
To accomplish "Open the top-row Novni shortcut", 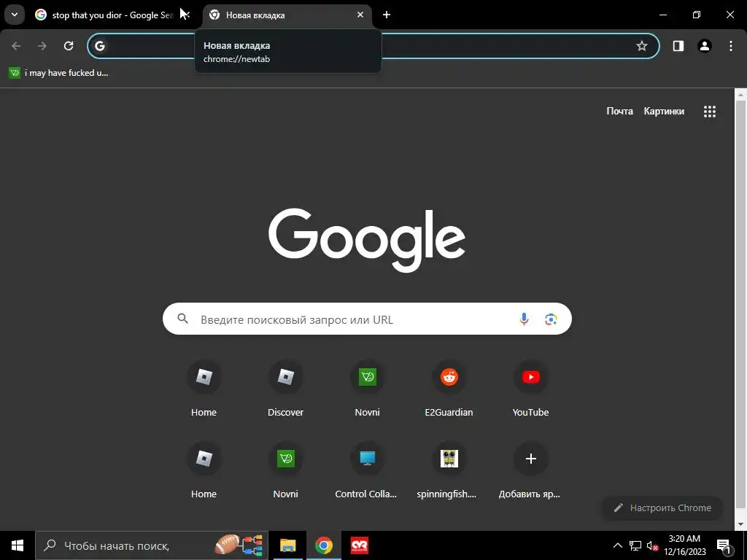I will 368,389.
